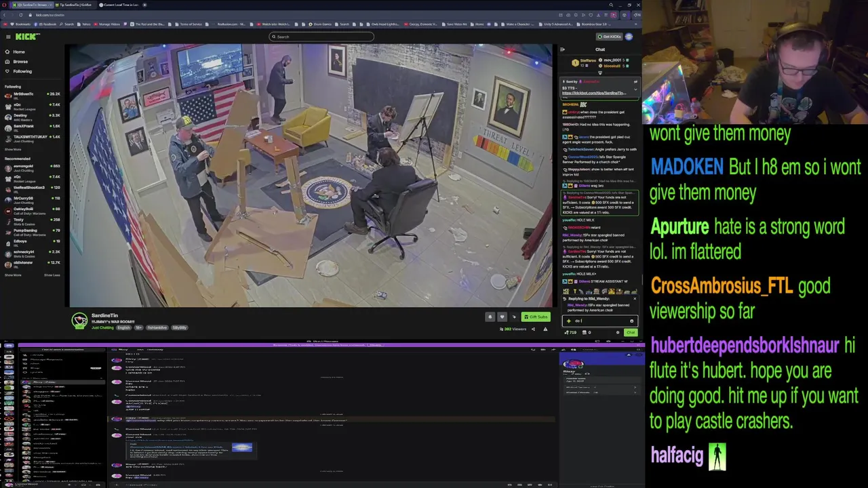The height and width of the screenshot is (488, 868).
Task: Click OakleyBoiii channel avatar
Action: 8,210
